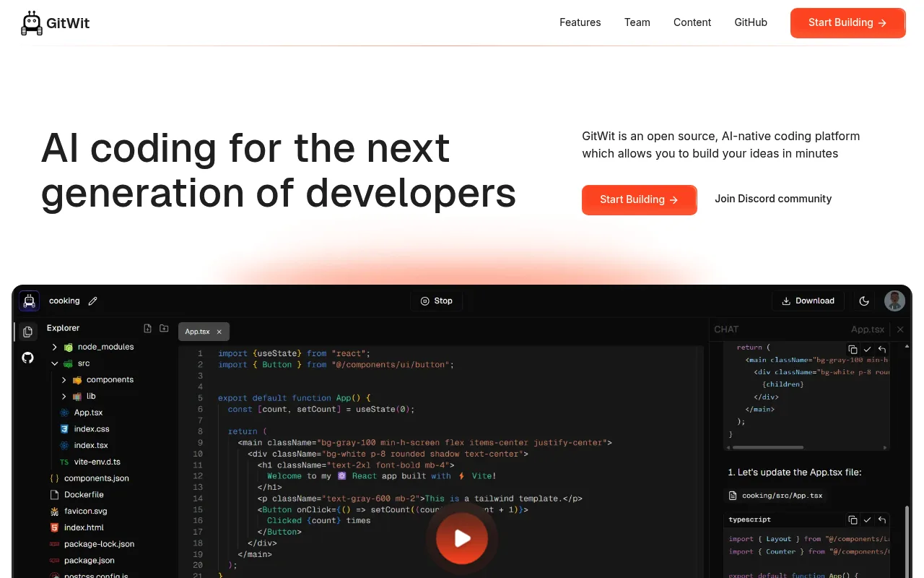The height and width of the screenshot is (578, 924).
Task: Open index.html in the Explorer tree
Action: pyautogui.click(x=84, y=528)
